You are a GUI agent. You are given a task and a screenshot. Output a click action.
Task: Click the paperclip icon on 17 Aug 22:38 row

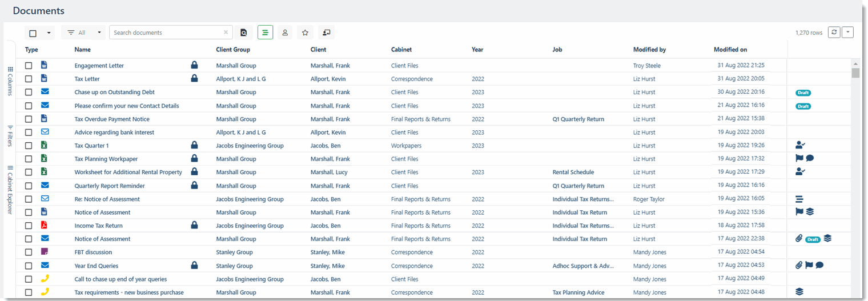[x=799, y=239]
